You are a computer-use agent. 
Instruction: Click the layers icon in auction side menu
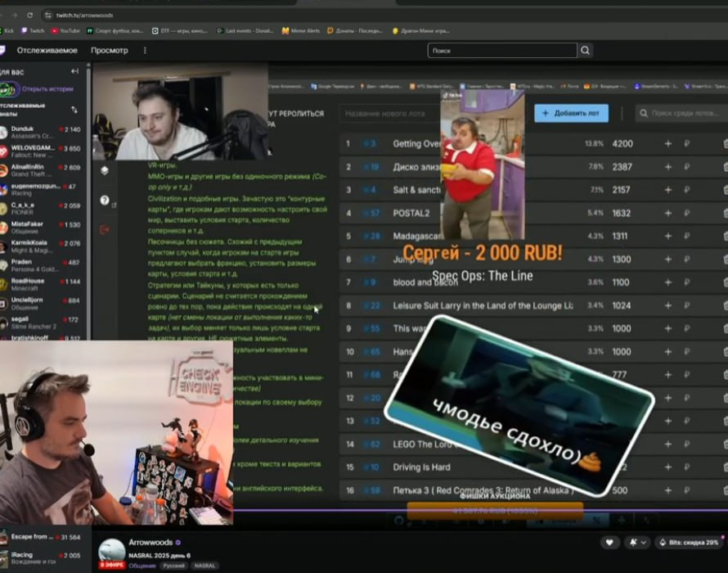point(105,170)
